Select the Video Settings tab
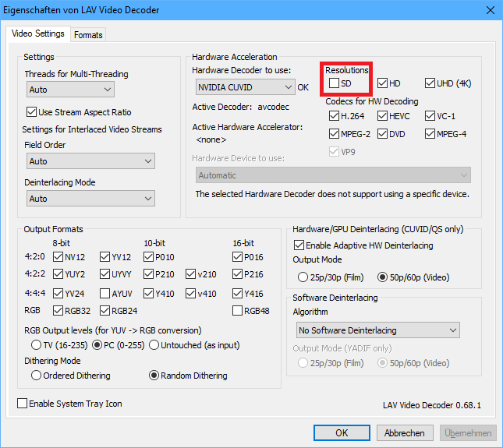503x448 pixels. click(38, 34)
